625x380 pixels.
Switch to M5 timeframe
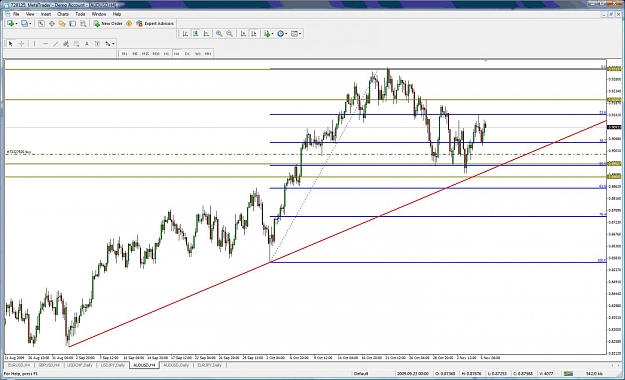135,54
